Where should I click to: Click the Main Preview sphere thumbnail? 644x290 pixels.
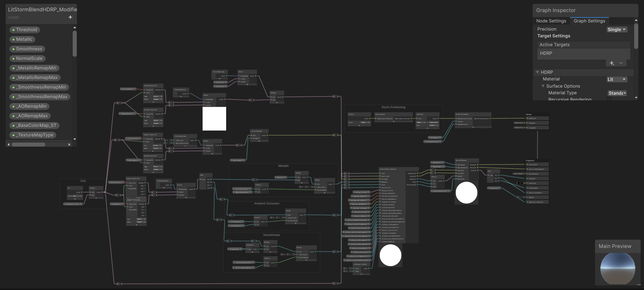tap(618, 269)
